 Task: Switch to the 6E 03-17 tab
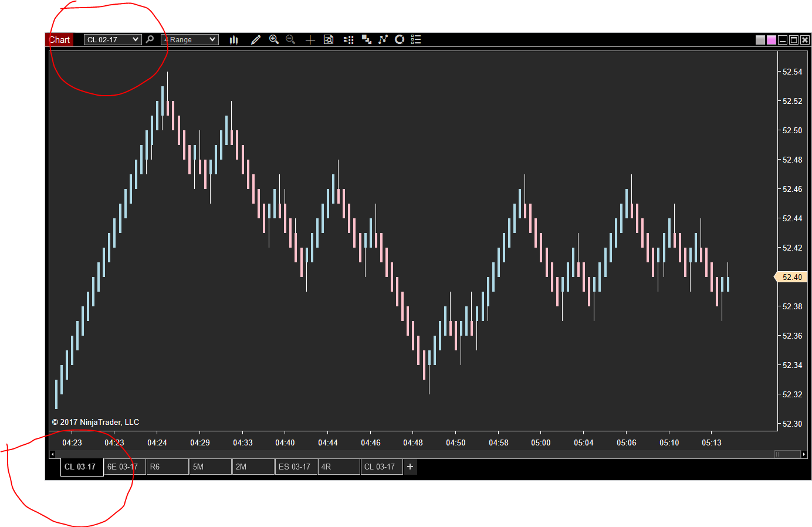[x=125, y=467]
